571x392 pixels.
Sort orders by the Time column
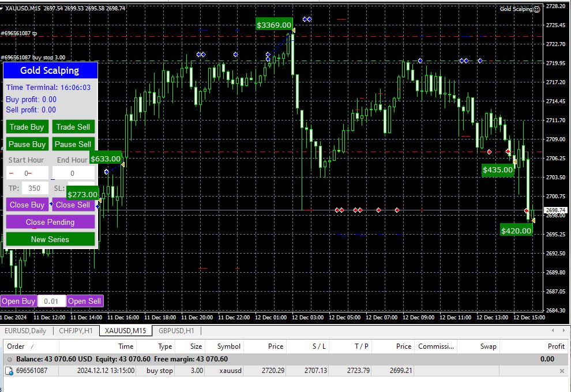coord(97,346)
